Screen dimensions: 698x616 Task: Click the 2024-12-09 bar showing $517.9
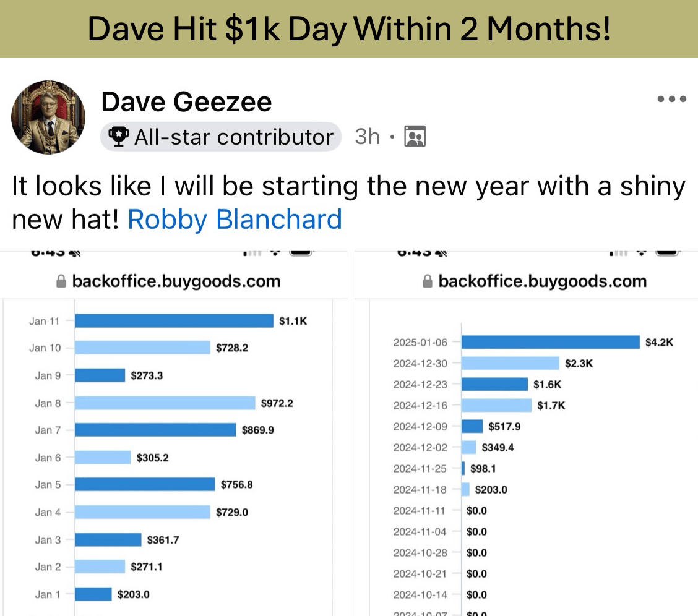pyautogui.click(x=472, y=426)
